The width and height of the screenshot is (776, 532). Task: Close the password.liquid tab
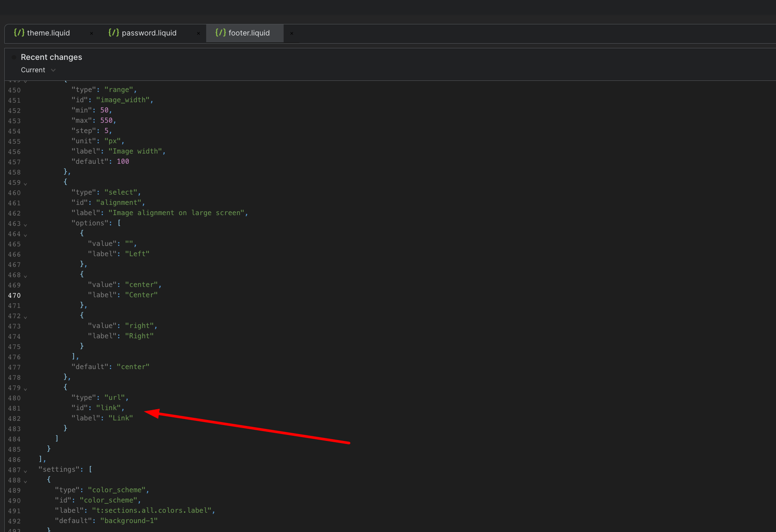click(x=198, y=33)
